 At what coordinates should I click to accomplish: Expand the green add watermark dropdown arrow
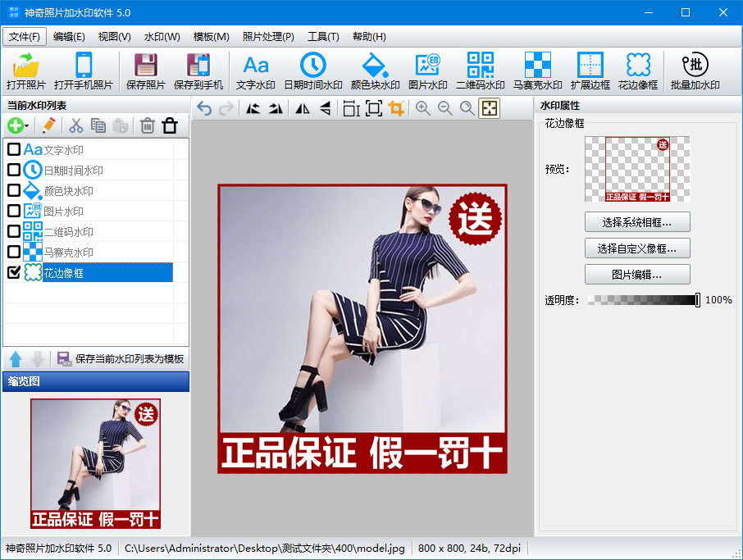coord(27,126)
